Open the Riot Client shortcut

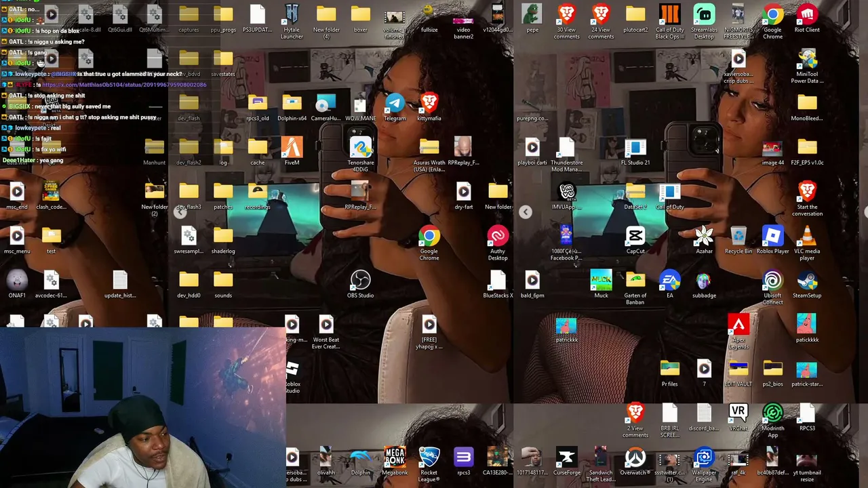[x=806, y=19]
